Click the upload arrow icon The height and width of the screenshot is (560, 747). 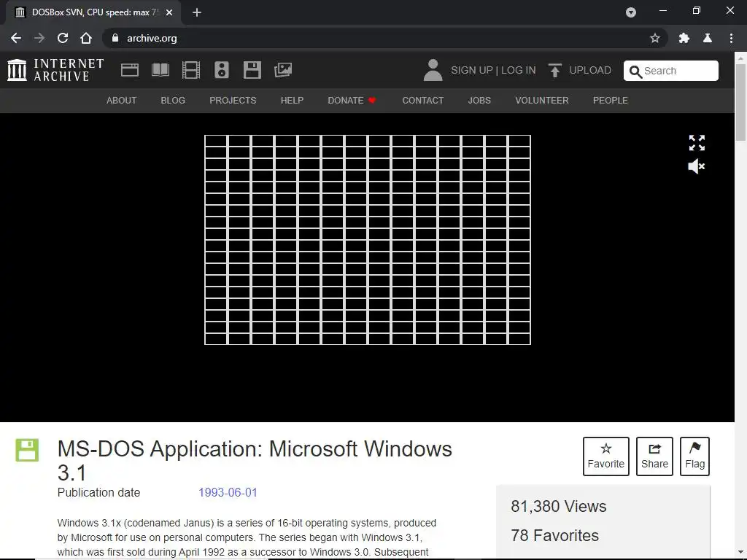[554, 70]
